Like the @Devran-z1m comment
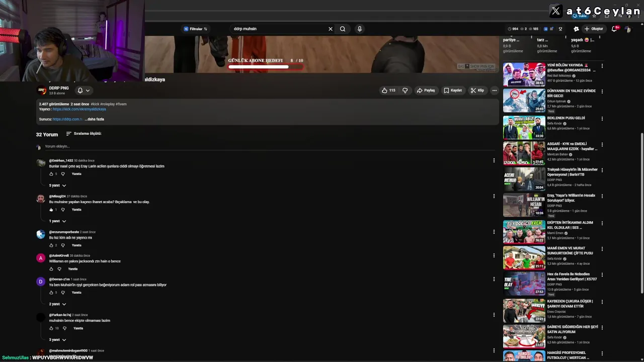Screen dimensions: 644x362 [51, 293]
